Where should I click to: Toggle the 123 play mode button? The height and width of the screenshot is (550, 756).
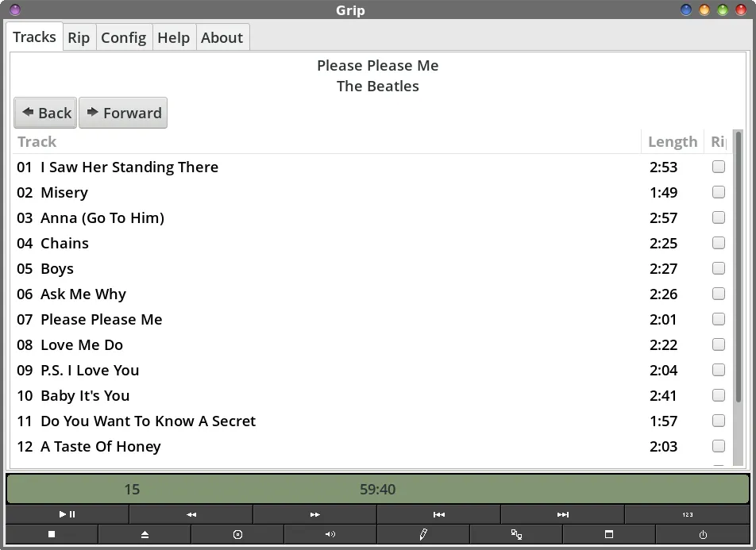688,514
